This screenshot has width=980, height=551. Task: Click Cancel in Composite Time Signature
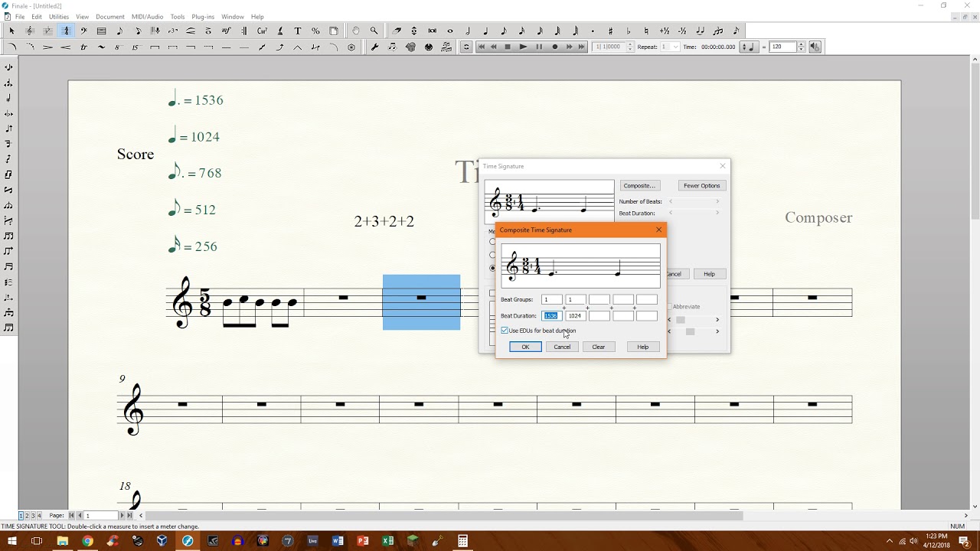pyautogui.click(x=562, y=347)
